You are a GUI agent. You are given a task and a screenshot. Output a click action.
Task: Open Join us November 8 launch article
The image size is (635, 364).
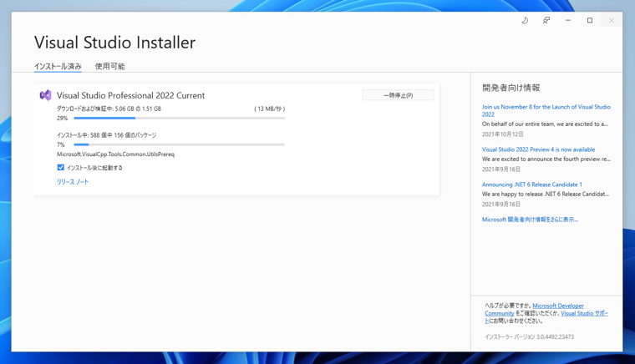click(x=546, y=110)
